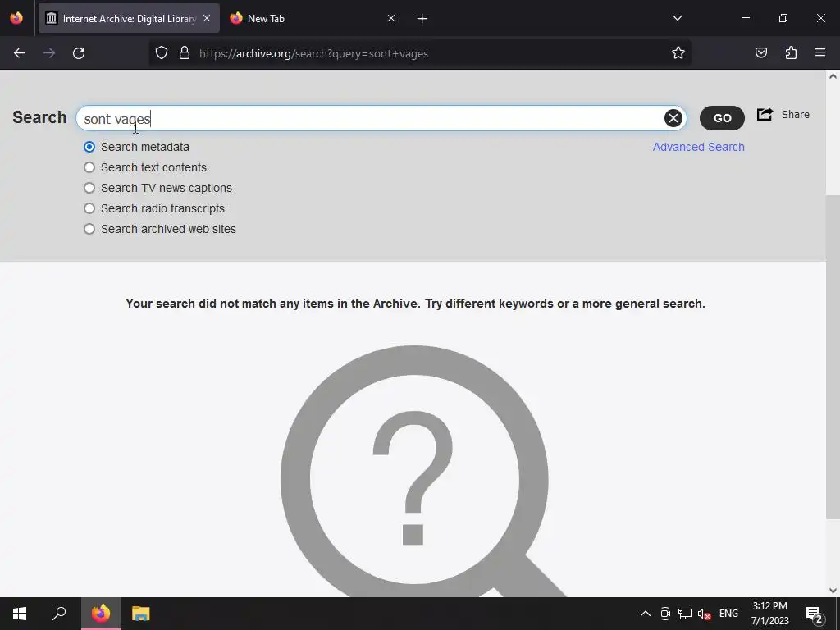
Task: Select Search TV news captions option
Action: tap(89, 188)
